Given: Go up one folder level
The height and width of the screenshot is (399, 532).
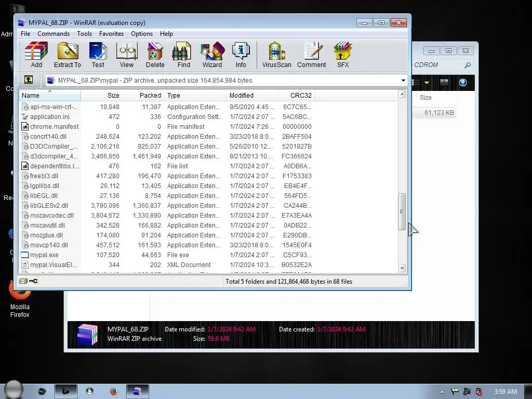Looking at the screenshot, I should tap(29, 79).
